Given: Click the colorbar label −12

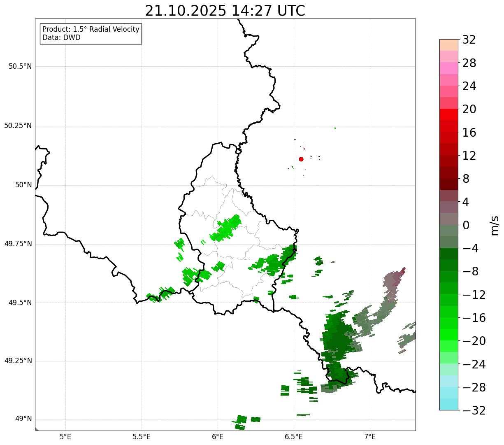Looking at the screenshot, I should pyautogui.click(x=474, y=295).
